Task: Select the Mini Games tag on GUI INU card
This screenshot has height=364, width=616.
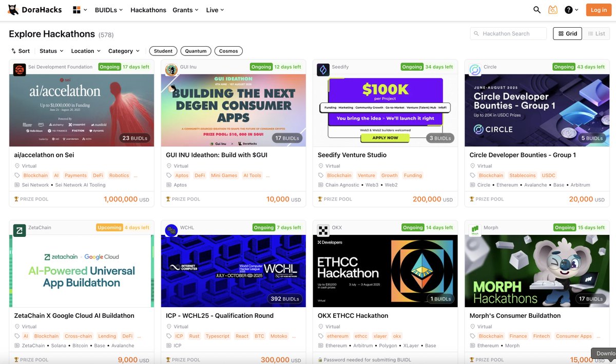Action: coord(224,175)
